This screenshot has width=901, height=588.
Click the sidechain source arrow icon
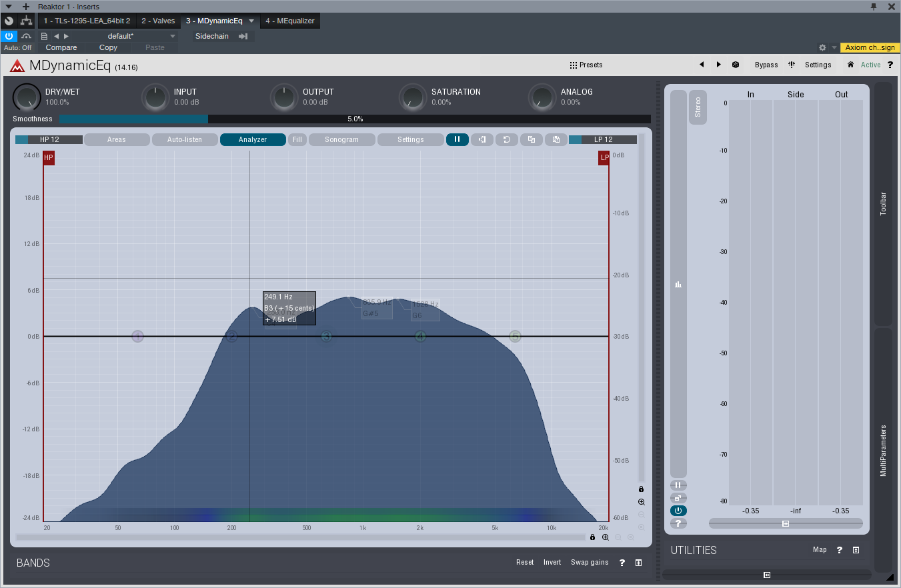click(x=243, y=36)
